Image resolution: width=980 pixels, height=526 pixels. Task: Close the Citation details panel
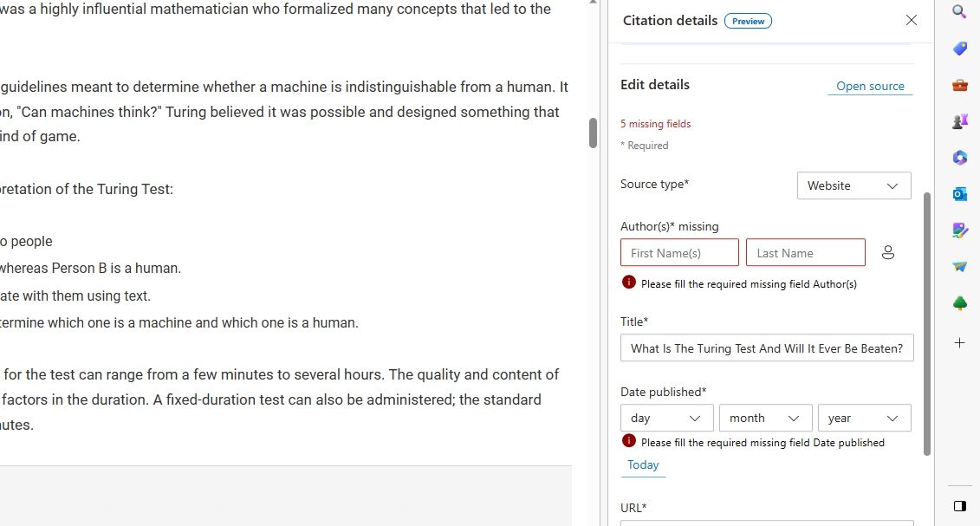[911, 20]
